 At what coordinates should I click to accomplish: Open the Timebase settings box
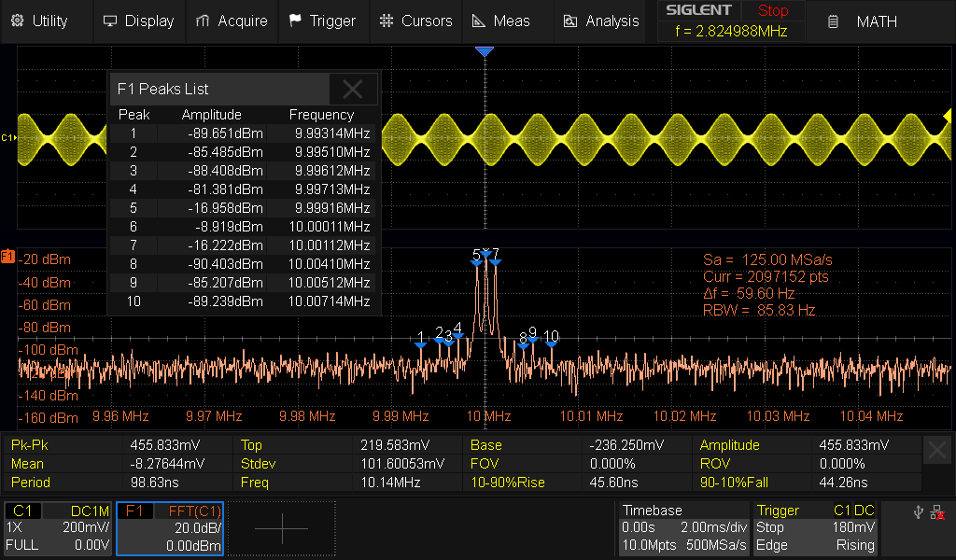tap(683, 528)
